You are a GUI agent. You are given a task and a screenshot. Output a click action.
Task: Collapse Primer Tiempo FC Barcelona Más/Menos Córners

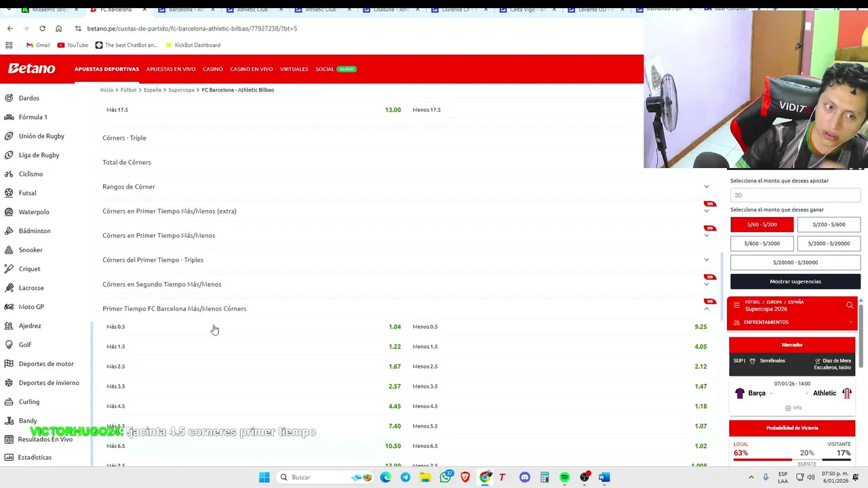coord(706,308)
